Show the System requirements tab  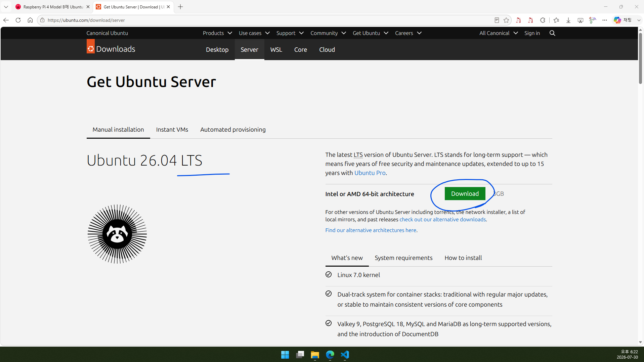(403, 258)
